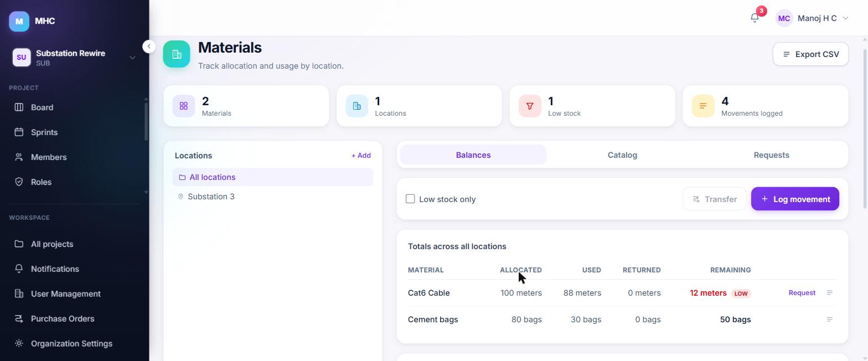
Task: Click the Roles shield icon
Action: 19,182
